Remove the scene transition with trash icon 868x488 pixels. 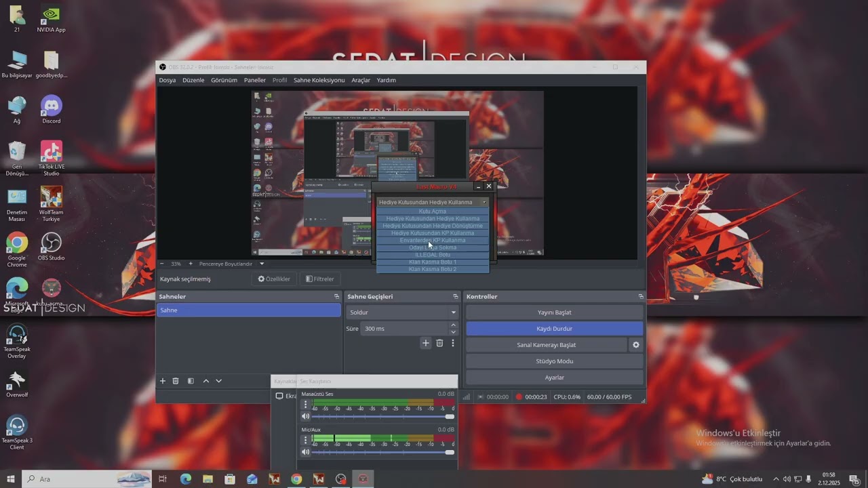[439, 343]
